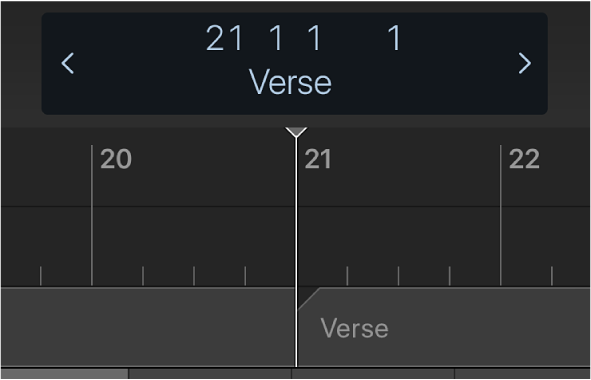
Task: Click the highlighted scrollbar segment at bottom
Action: pos(64,374)
